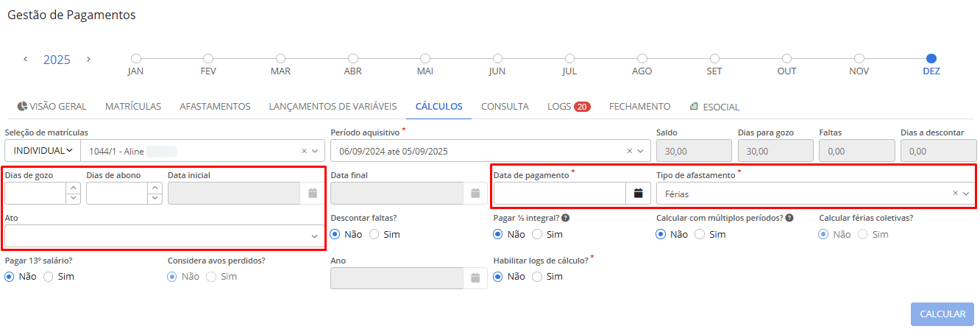Switch to Matrículas tab

133,107
